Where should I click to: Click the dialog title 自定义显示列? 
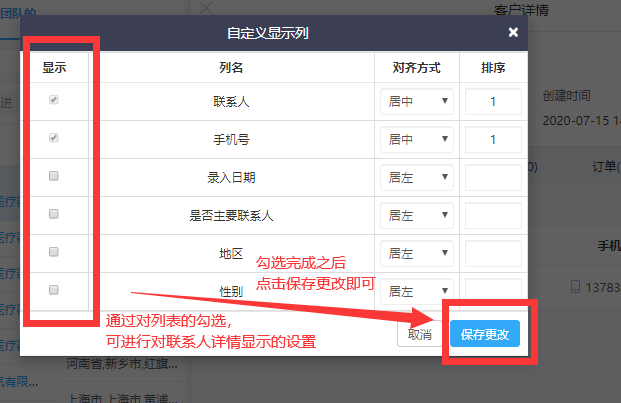point(267,33)
